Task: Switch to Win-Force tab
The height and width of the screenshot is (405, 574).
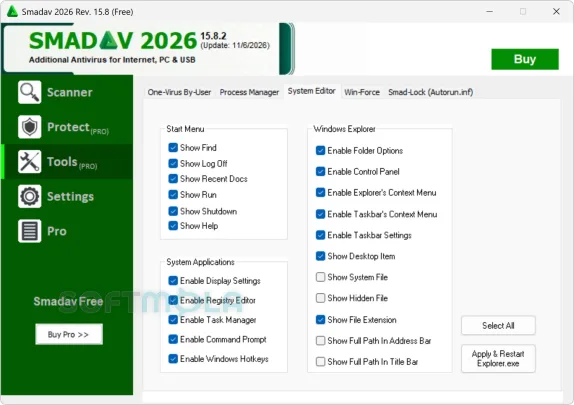Action: (x=362, y=92)
